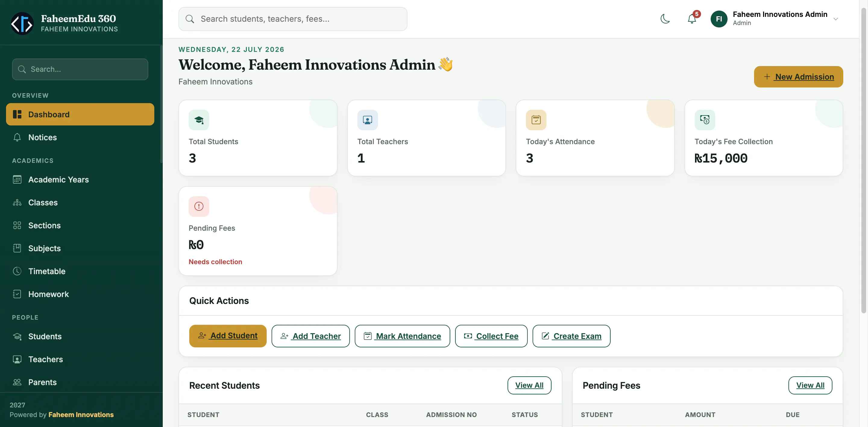This screenshot has width=868, height=427.
Task: Click the Teachers portrait sidebar icon
Action: (x=17, y=359)
